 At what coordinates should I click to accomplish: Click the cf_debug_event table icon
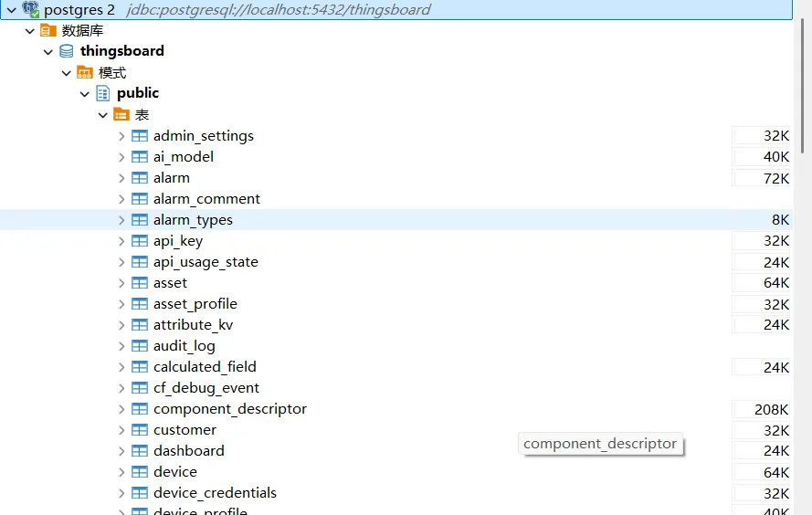tap(140, 388)
